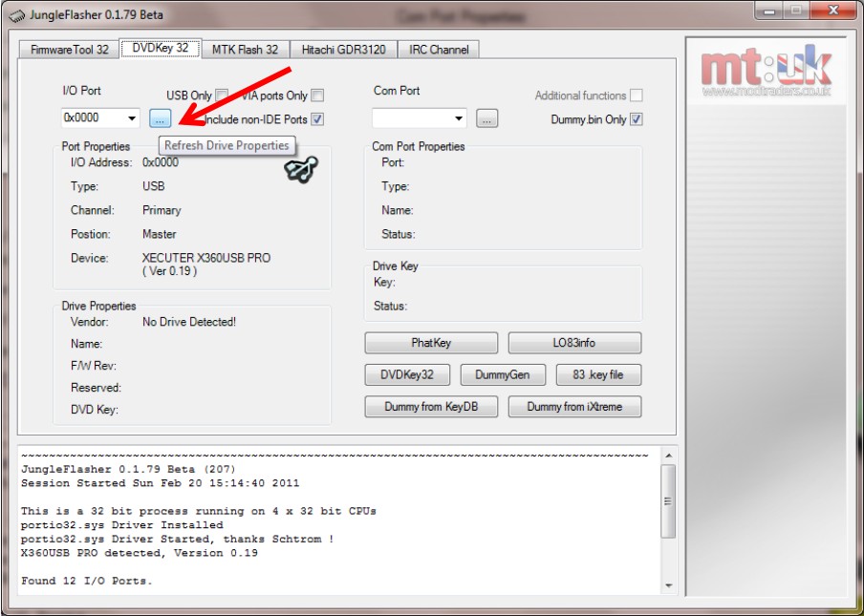Click the DummyGen button
The image size is (864, 616).
[x=503, y=375]
